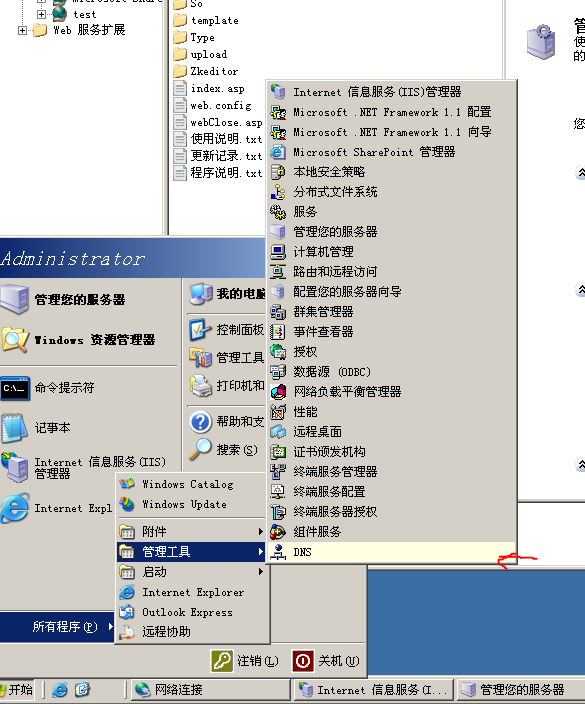The width and height of the screenshot is (585, 704).
Task: Select 更新记录.txt file in IIS list
Action: click(x=218, y=156)
